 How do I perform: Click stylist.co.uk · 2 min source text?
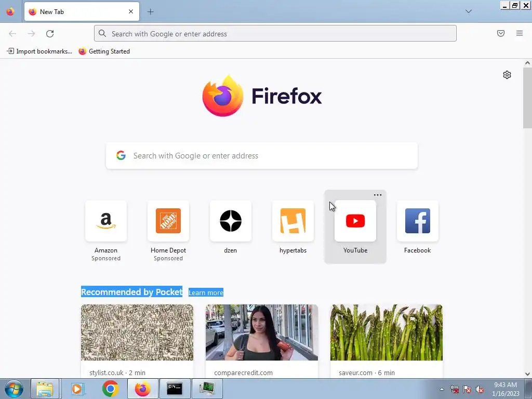[x=117, y=373]
